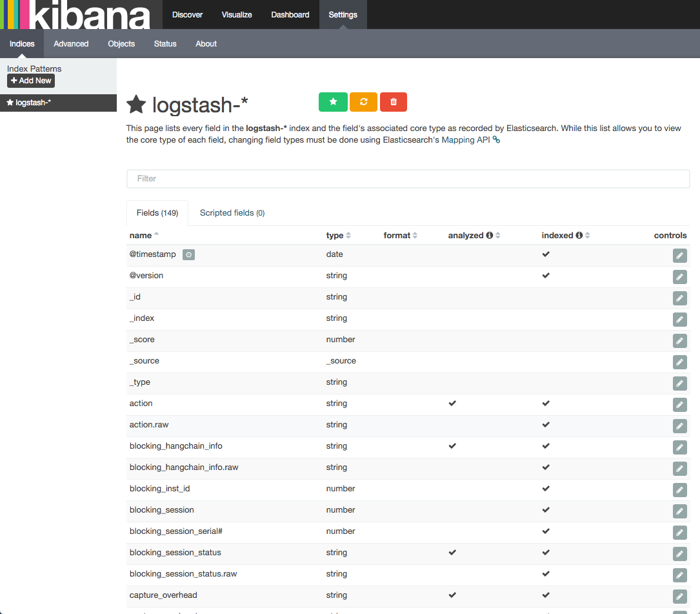Edit blocking_session_status field pencil icon
700x614 pixels.
(x=679, y=554)
